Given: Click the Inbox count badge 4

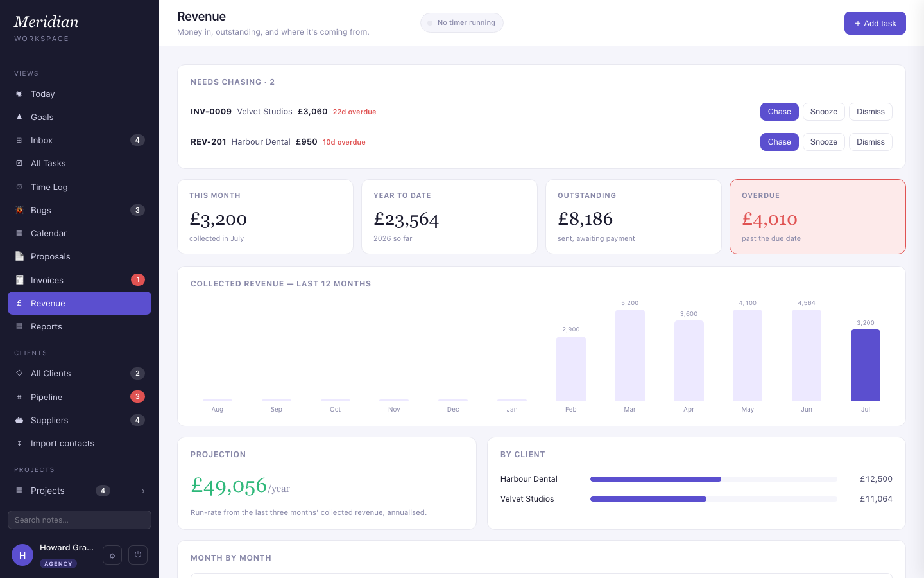Looking at the screenshot, I should pos(137,140).
